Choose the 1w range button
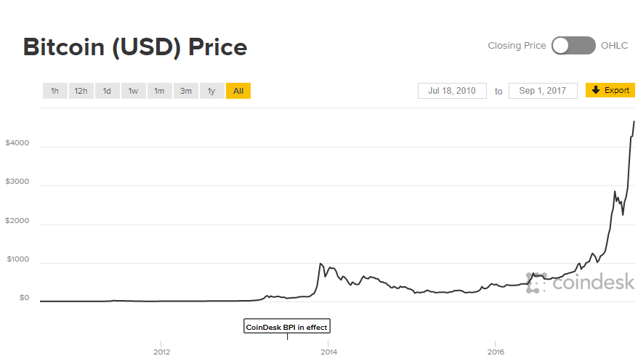This screenshot has width=638, height=364. tap(133, 91)
